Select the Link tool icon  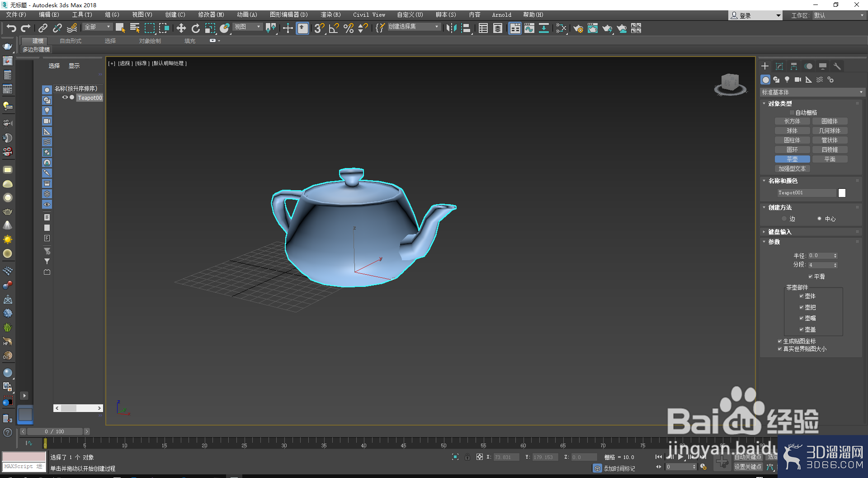tap(43, 28)
